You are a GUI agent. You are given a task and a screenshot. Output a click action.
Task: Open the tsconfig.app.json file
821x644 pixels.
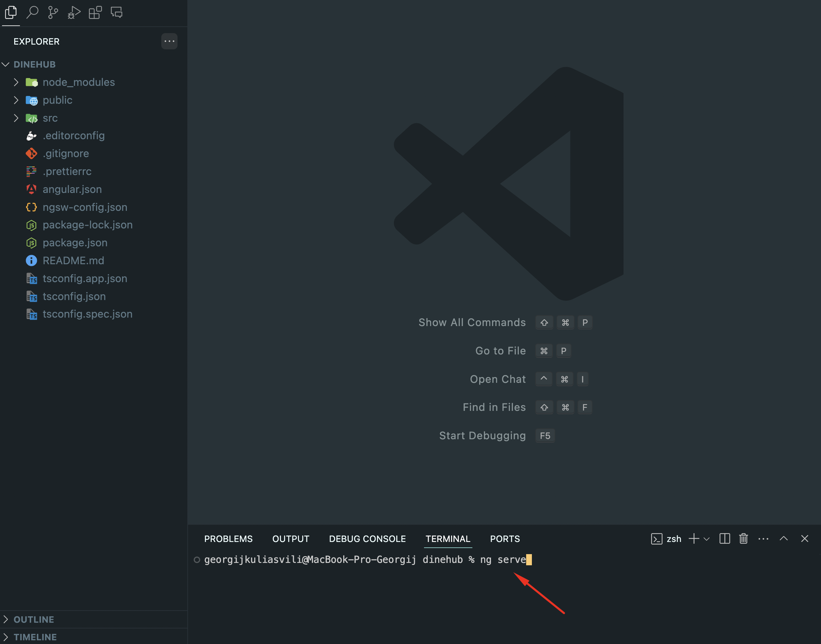click(x=94, y=279)
